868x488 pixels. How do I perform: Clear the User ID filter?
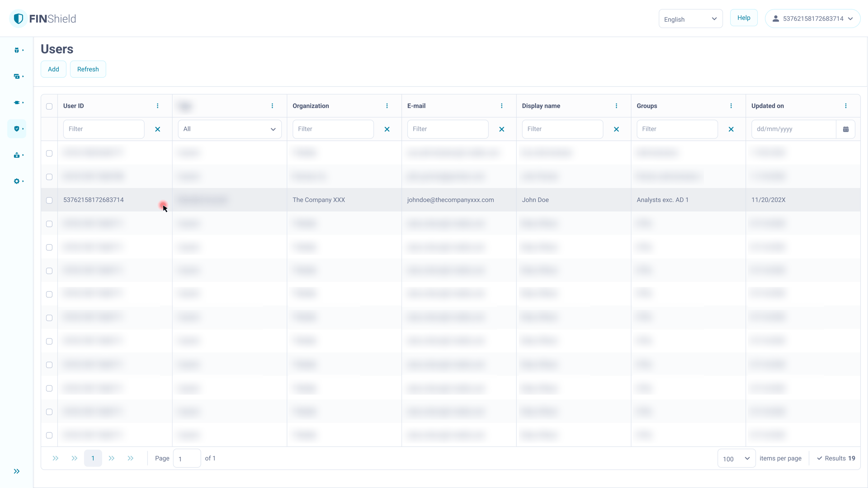158,129
